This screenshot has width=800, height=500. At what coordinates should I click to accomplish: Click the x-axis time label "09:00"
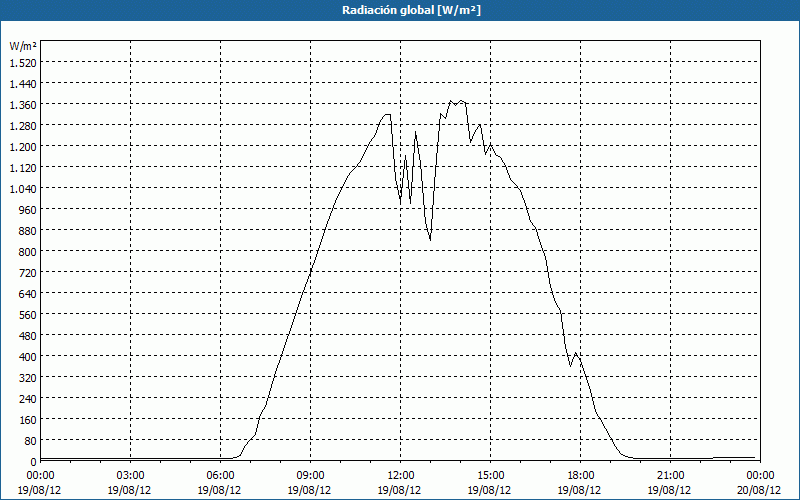pyautogui.click(x=310, y=476)
